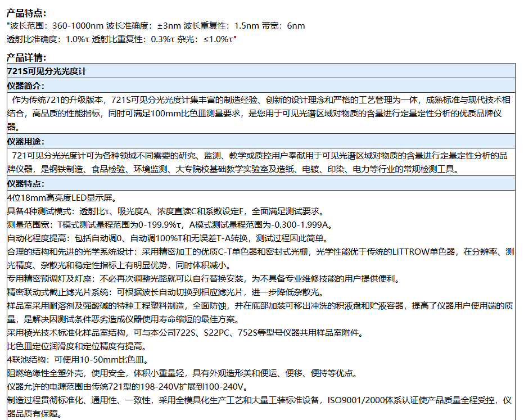Click the 4位18mm高亮度LED显示屏 line
524x420 pixels.
tap(61, 198)
